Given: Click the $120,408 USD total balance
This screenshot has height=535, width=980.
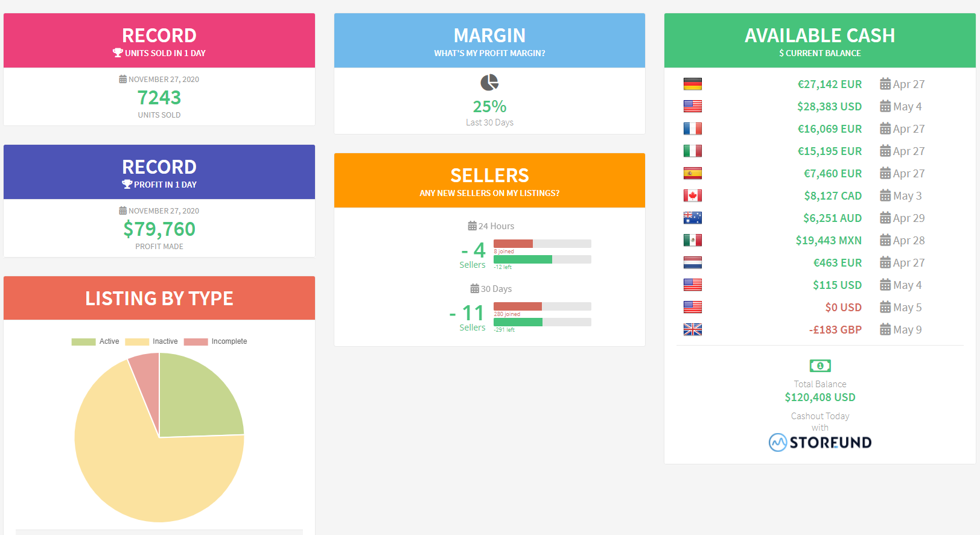Looking at the screenshot, I should coord(820,397).
